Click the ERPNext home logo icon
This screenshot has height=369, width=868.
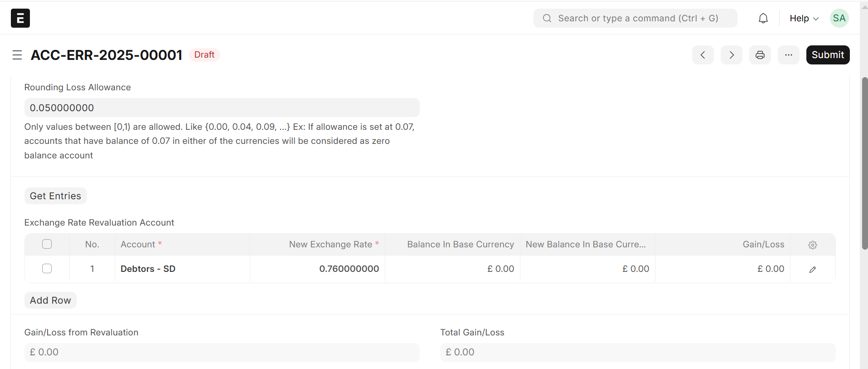[20, 18]
